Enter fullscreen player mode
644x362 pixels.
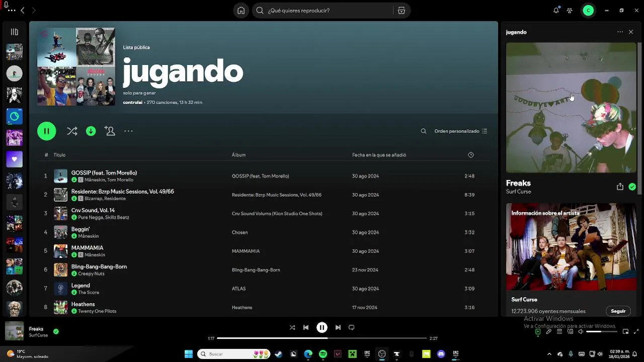636,332
